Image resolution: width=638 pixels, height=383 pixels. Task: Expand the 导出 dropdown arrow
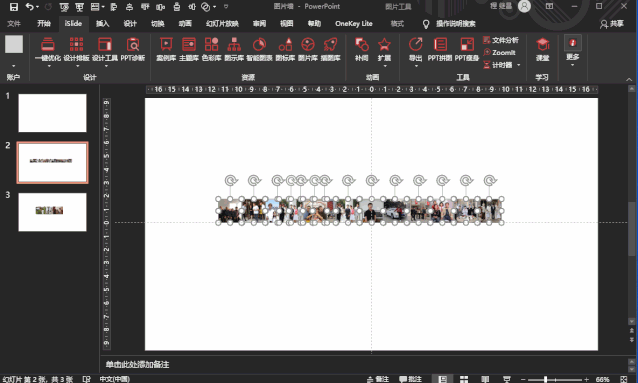pos(416,66)
